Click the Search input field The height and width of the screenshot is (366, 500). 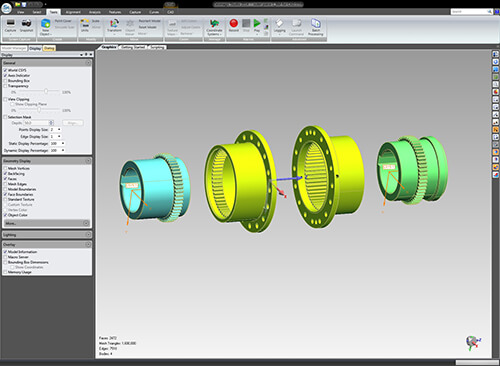click(469, 12)
